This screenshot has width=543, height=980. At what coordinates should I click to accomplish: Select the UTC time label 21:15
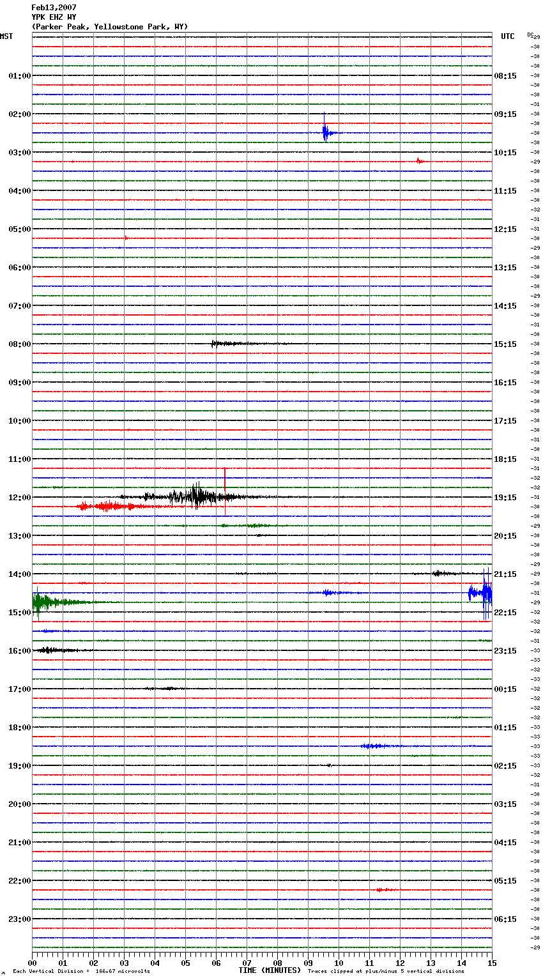505,574
